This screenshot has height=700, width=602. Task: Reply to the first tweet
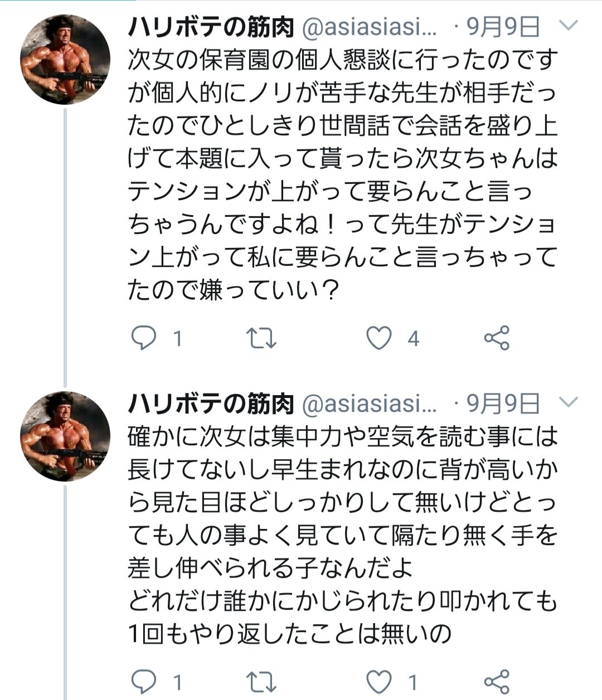[143, 338]
